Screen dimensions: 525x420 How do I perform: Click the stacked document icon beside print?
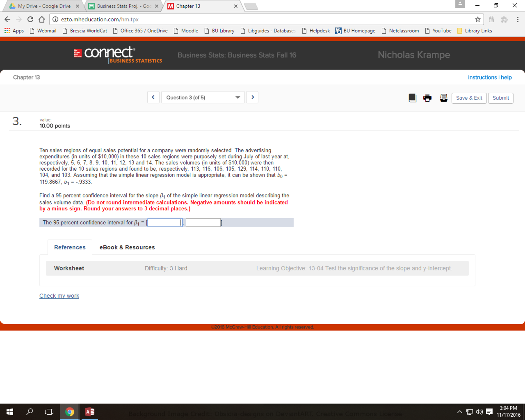(444, 98)
